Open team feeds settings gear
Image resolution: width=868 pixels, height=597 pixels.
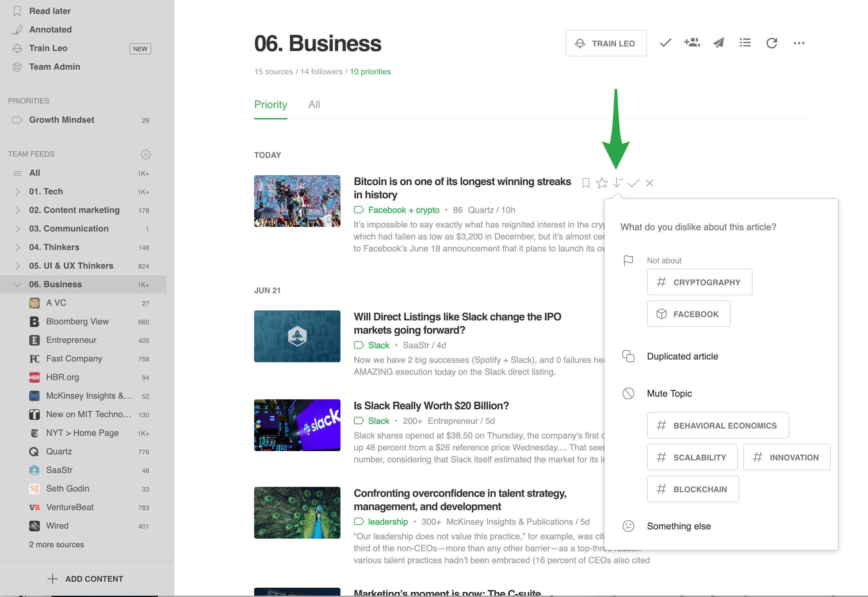(x=146, y=154)
